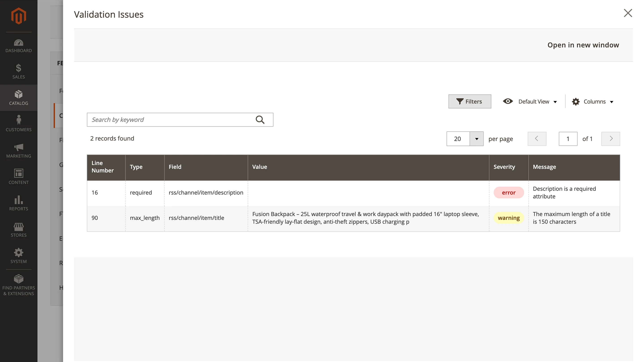644x362 pixels.
Task: Open the Filters panel
Action: pos(469,101)
